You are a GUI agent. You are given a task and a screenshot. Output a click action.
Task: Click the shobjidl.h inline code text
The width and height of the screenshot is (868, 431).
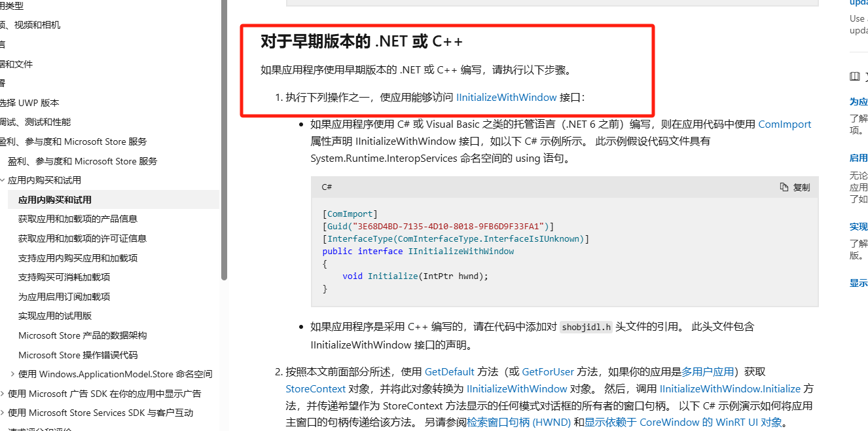(586, 327)
